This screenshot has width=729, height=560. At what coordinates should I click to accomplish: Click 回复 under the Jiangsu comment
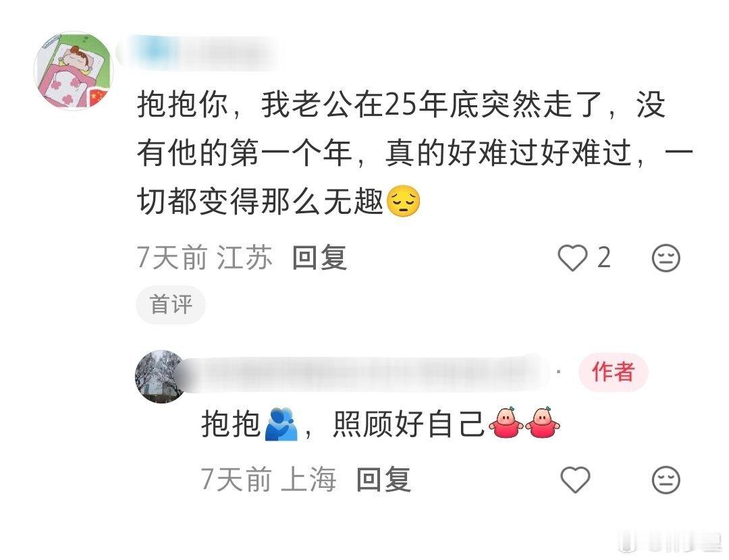click(x=320, y=258)
